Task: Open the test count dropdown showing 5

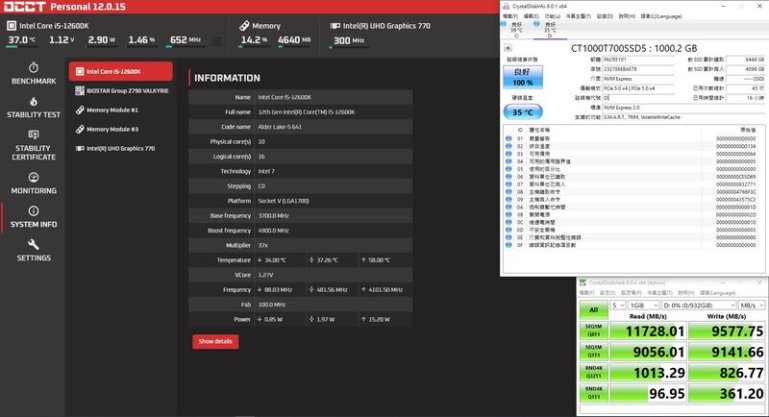Action: tap(618, 305)
